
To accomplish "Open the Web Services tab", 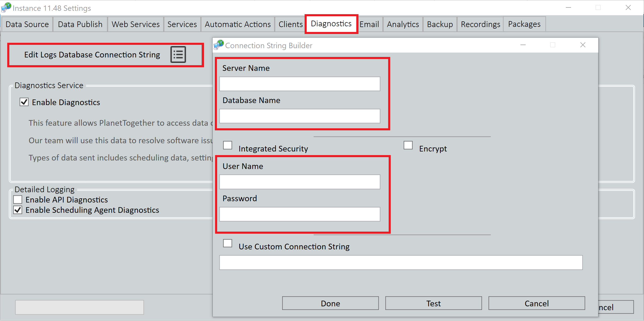I will [x=136, y=24].
